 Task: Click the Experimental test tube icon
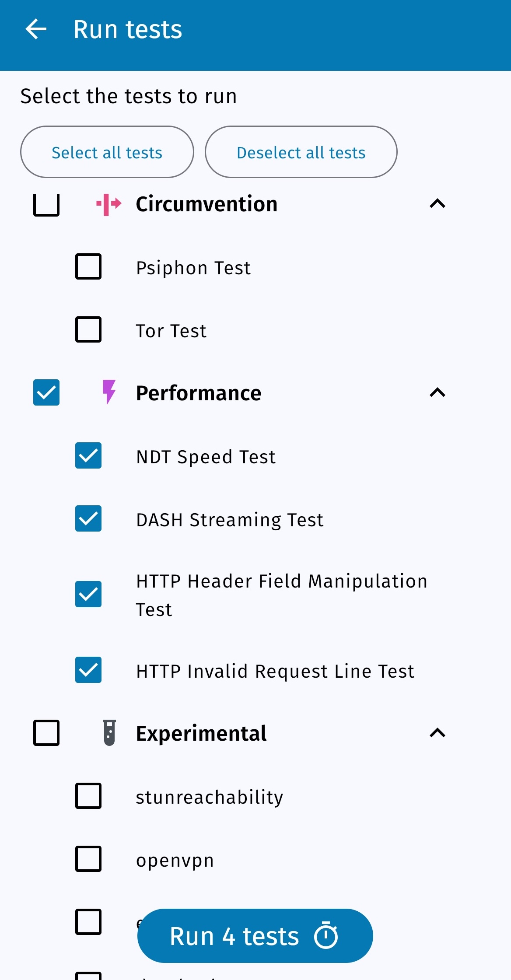point(109,733)
